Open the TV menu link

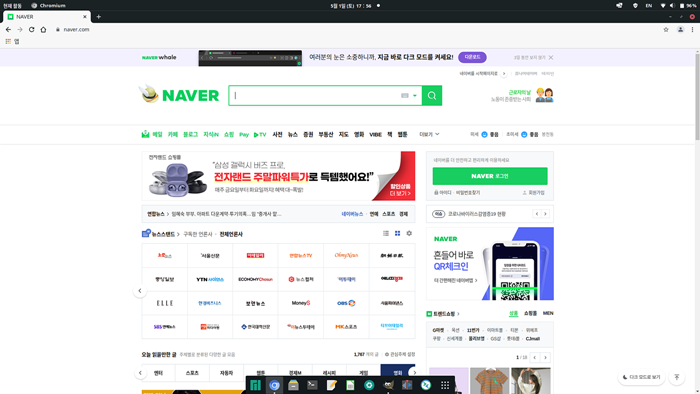point(260,134)
